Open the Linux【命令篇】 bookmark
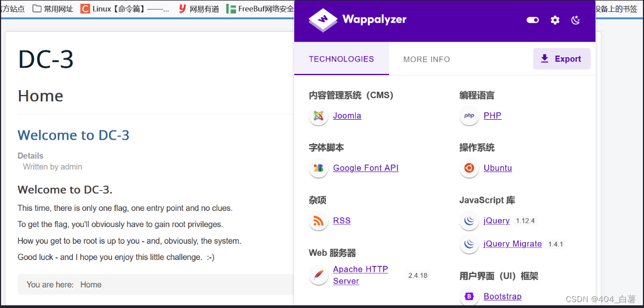Viewport: 644px width, 308px height. (125, 9)
